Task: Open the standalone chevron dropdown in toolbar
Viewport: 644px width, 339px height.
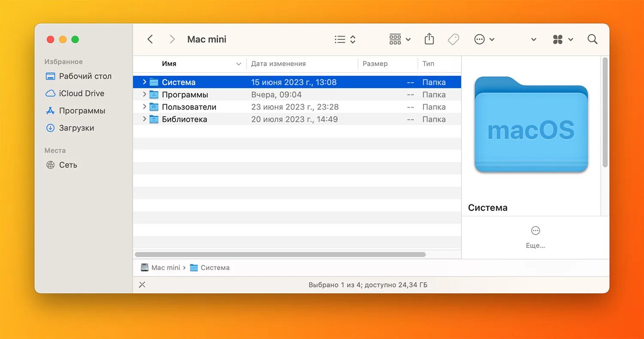Action: [x=534, y=40]
